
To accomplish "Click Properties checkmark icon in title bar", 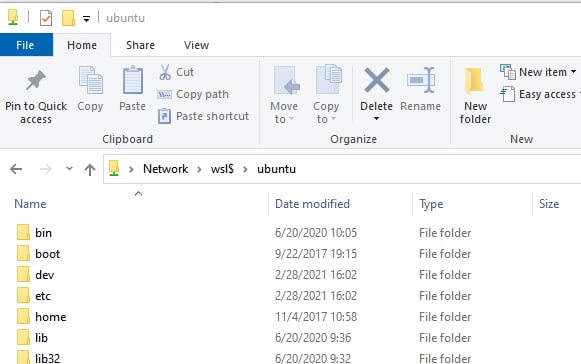I will pyautogui.click(x=46, y=18).
